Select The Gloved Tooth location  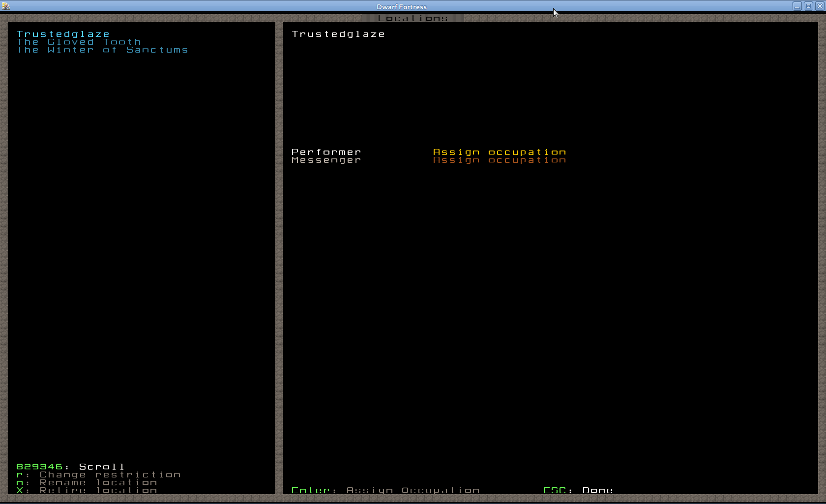pos(79,42)
